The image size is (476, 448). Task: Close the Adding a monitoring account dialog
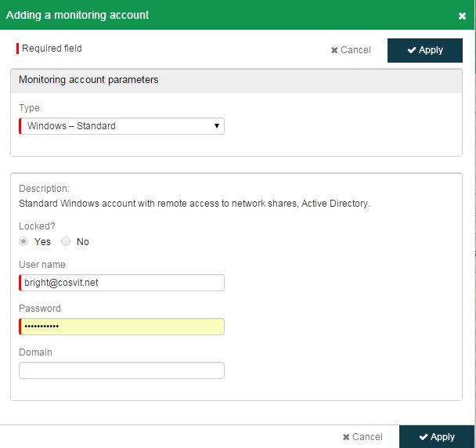point(462,16)
